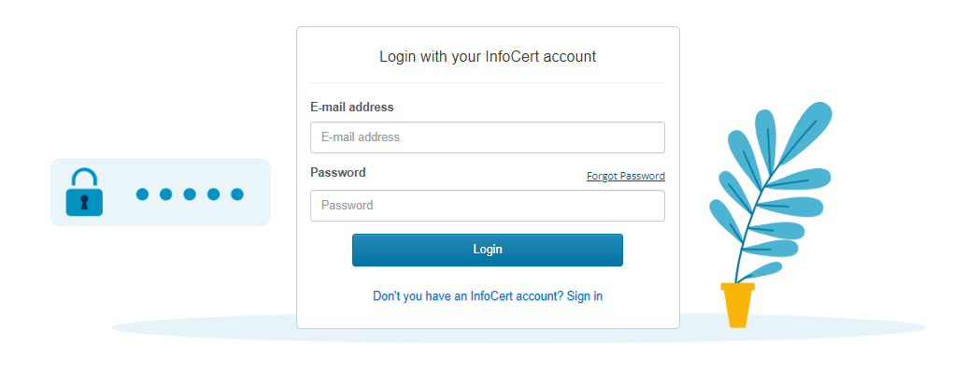Click the blue Login button
The image size is (980, 374).
pyautogui.click(x=488, y=251)
